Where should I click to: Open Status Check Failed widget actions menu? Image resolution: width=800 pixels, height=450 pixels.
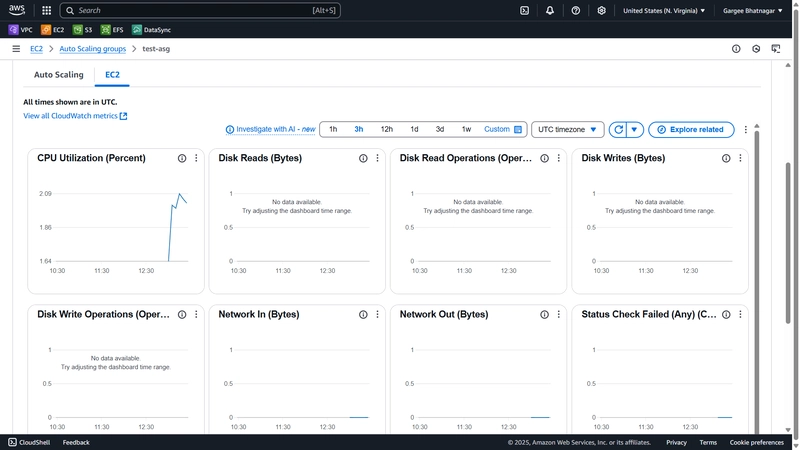pyautogui.click(x=740, y=315)
